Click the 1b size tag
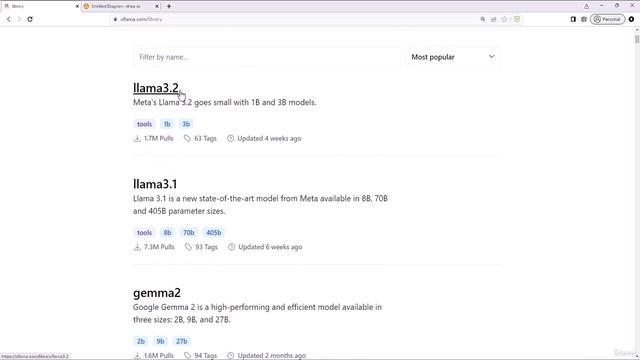Image resolution: width=640 pixels, height=360 pixels. point(167,124)
